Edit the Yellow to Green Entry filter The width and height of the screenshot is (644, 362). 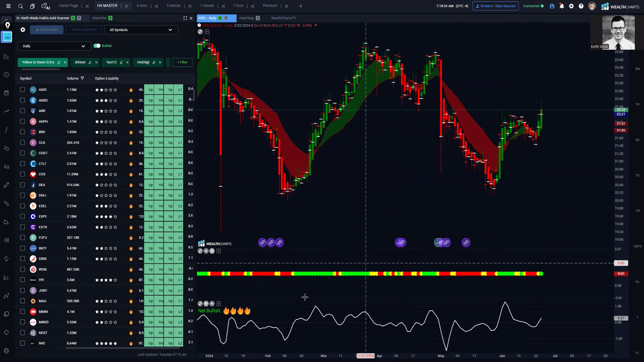pyautogui.click(x=59, y=62)
